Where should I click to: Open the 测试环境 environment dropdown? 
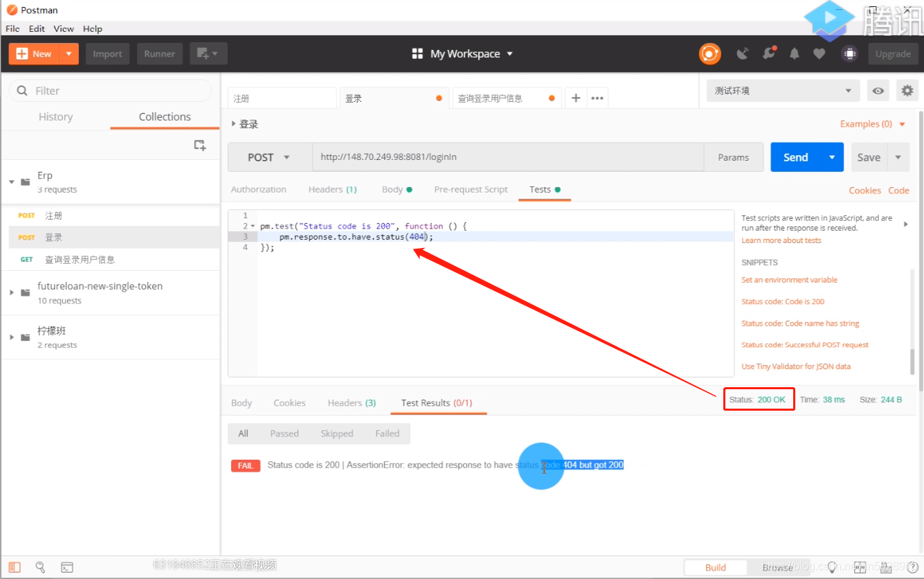pyautogui.click(x=783, y=91)
